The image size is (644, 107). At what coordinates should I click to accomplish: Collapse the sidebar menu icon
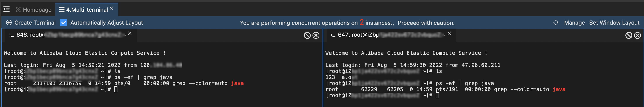[6, 9]
